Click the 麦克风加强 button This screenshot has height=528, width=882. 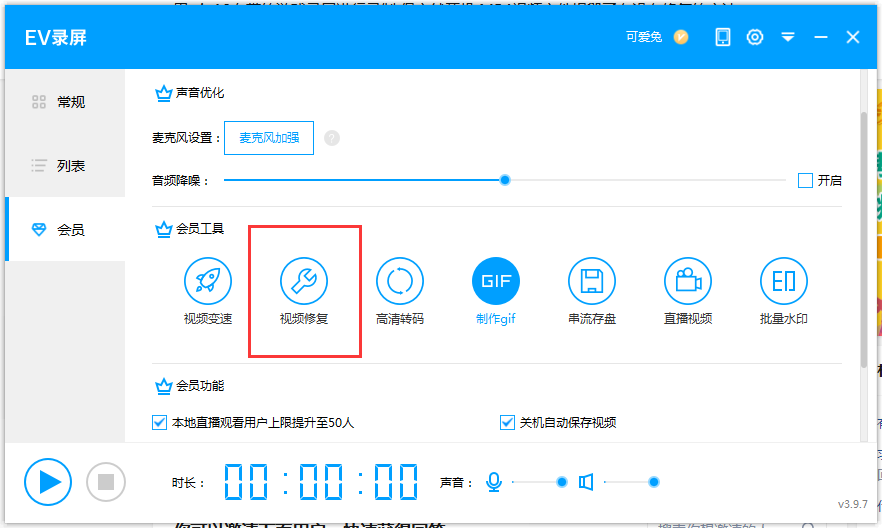tap(269, 138)
